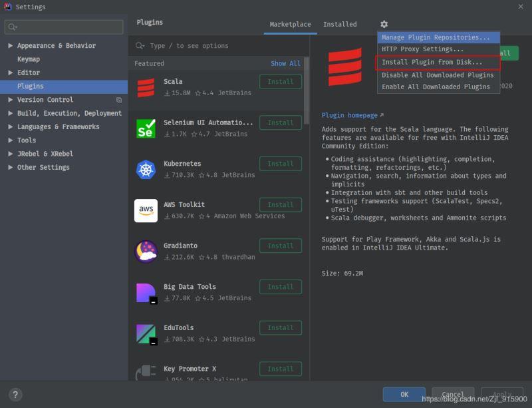
Task: Install the Kubernetes plugin
Action: (280, 164)
